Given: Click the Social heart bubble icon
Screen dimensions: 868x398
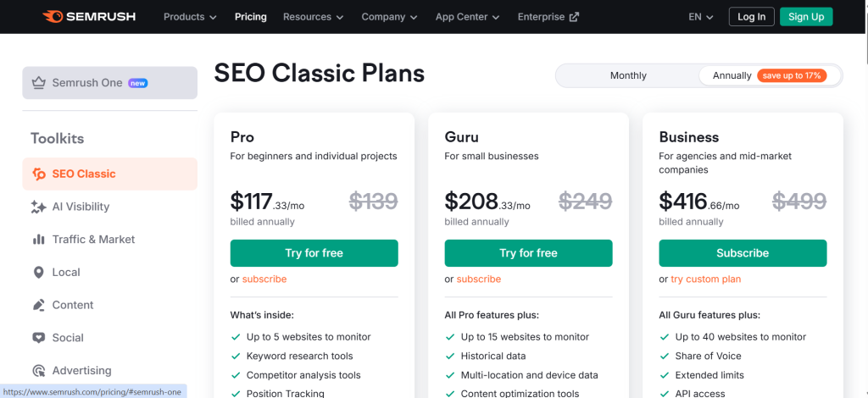Looking at the screenshot, I should click(38, 338).
